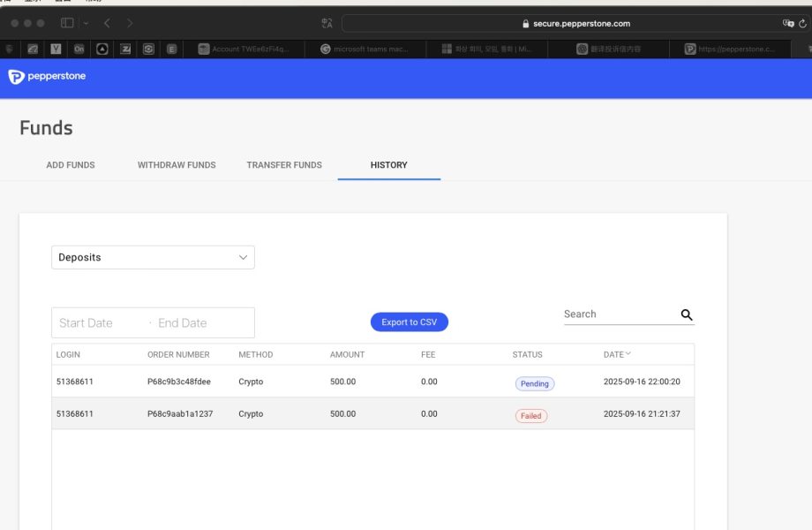Sort by the DATE column arrow
The height and width of the screenshot is (530, 812).
tap(628, 354)
